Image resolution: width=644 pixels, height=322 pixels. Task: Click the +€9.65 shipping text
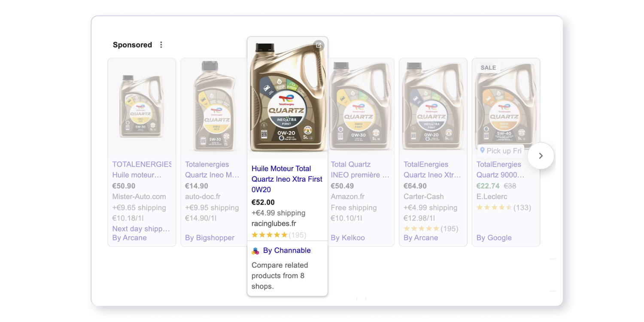pos(139,208)
